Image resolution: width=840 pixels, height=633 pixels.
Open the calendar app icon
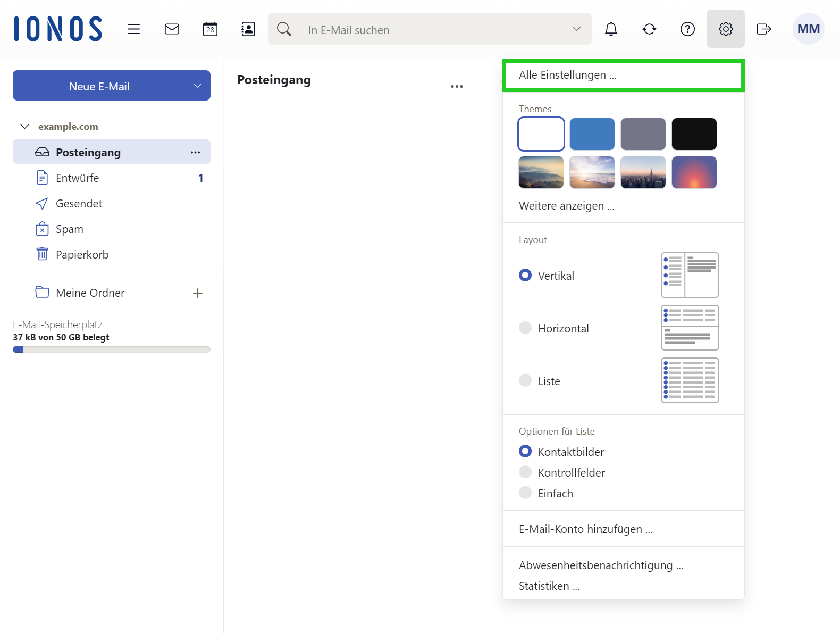tap(210, 29)
